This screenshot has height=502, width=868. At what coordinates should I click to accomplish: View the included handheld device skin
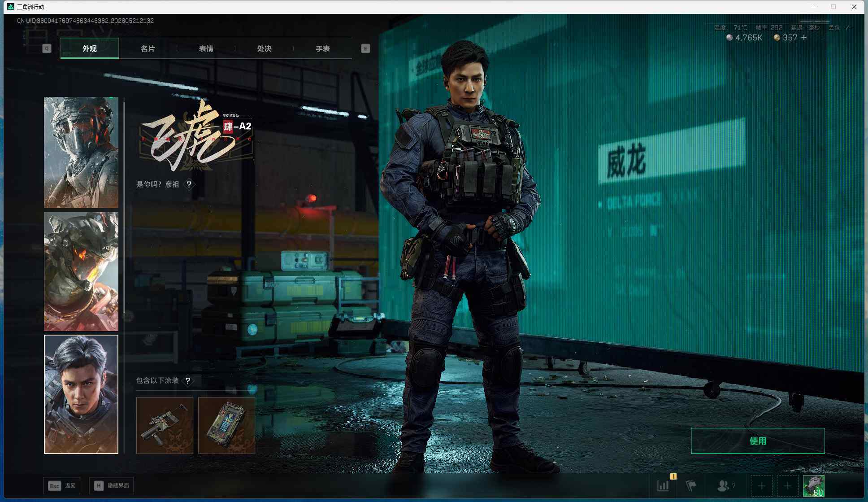pyautogui.click(x=226, y=425)
